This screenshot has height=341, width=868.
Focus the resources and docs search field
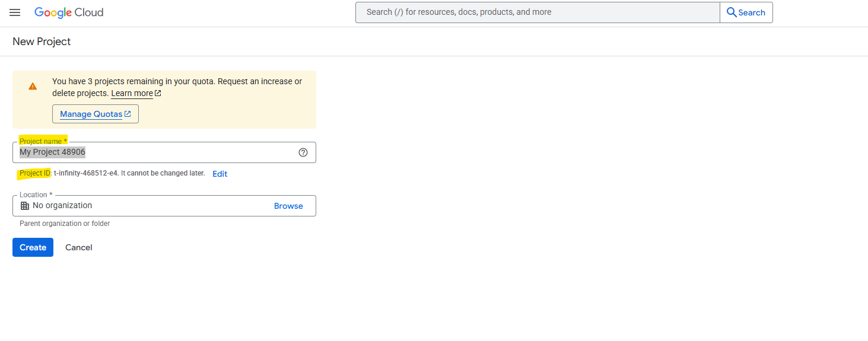tap(538, 12)
